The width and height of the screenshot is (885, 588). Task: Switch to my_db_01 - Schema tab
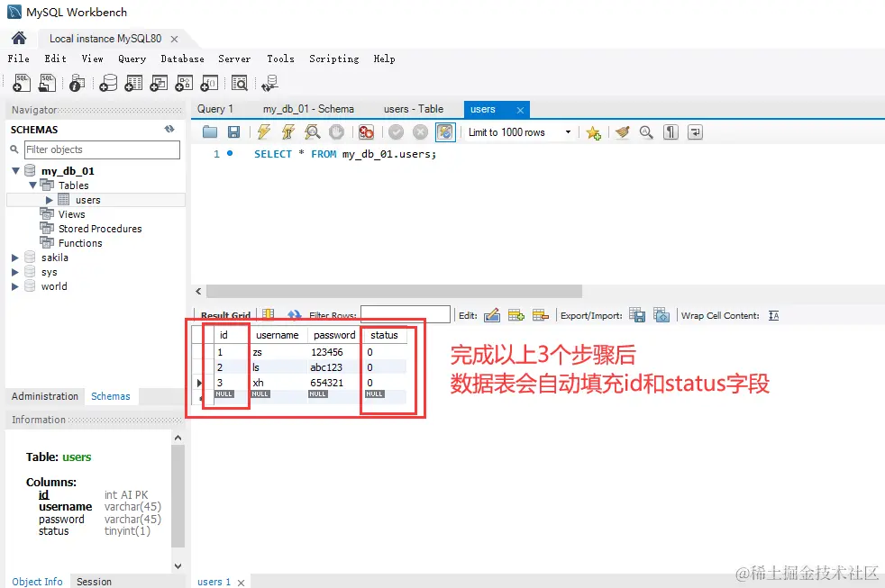tap(309, 109)
